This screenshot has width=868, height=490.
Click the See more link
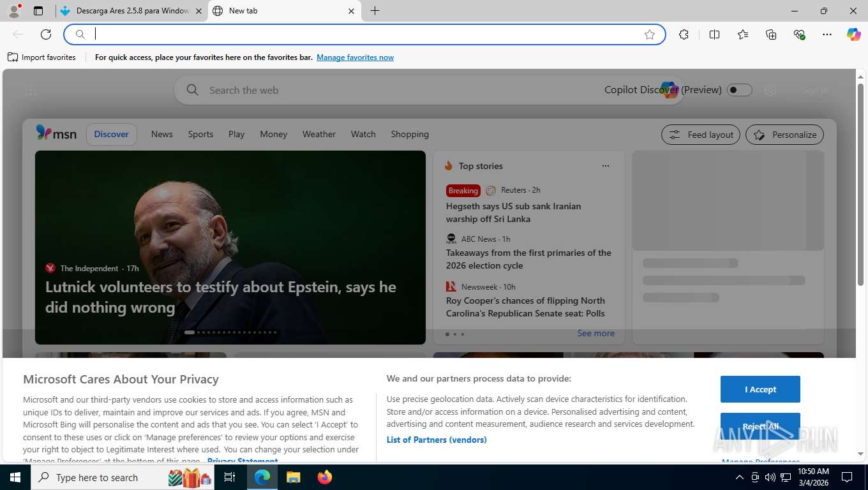click(596, 333)
